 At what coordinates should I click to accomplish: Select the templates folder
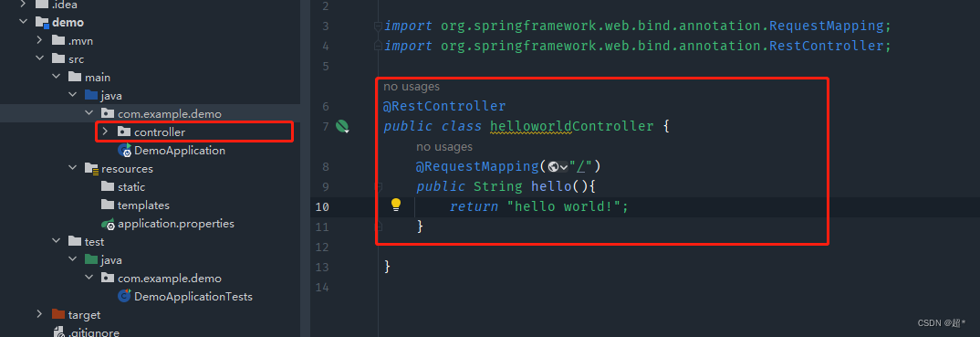143,205
